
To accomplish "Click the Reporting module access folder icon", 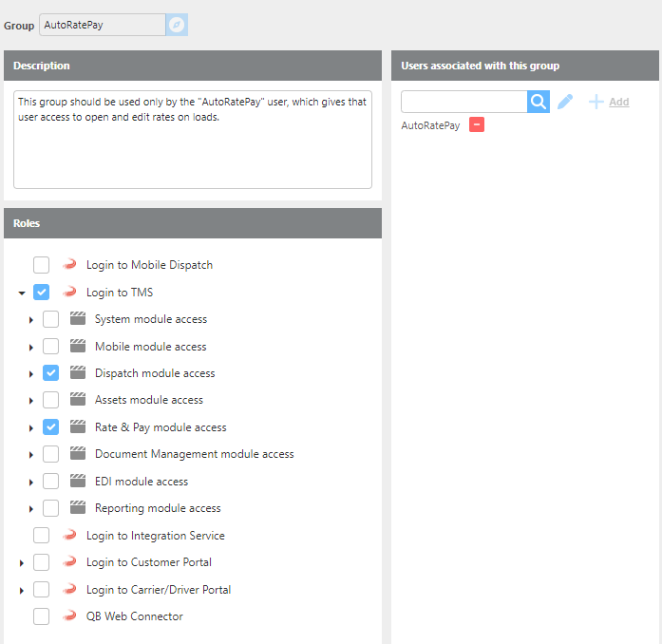I will [x=78, y=508].
